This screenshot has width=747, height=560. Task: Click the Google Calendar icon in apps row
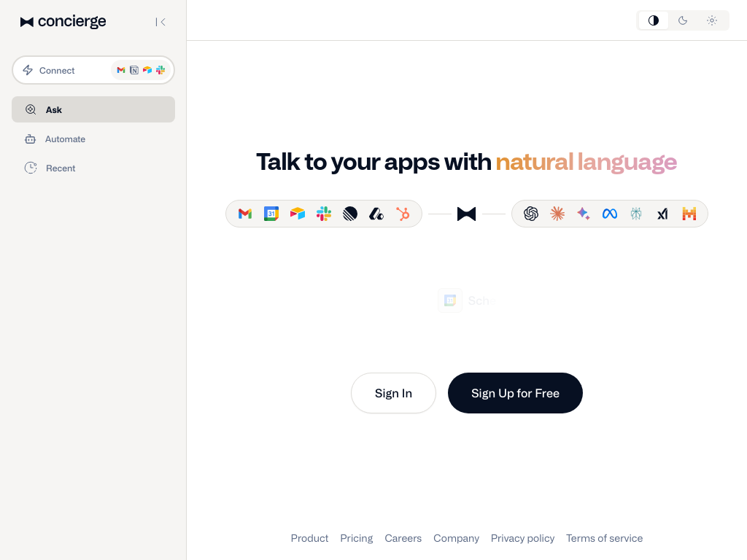(271, 214)
